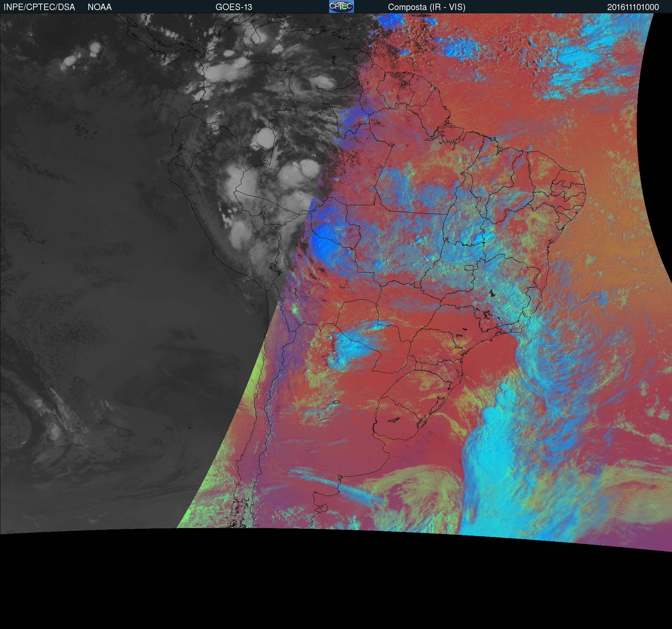Click the NOAA label in the header

(100, 7)
